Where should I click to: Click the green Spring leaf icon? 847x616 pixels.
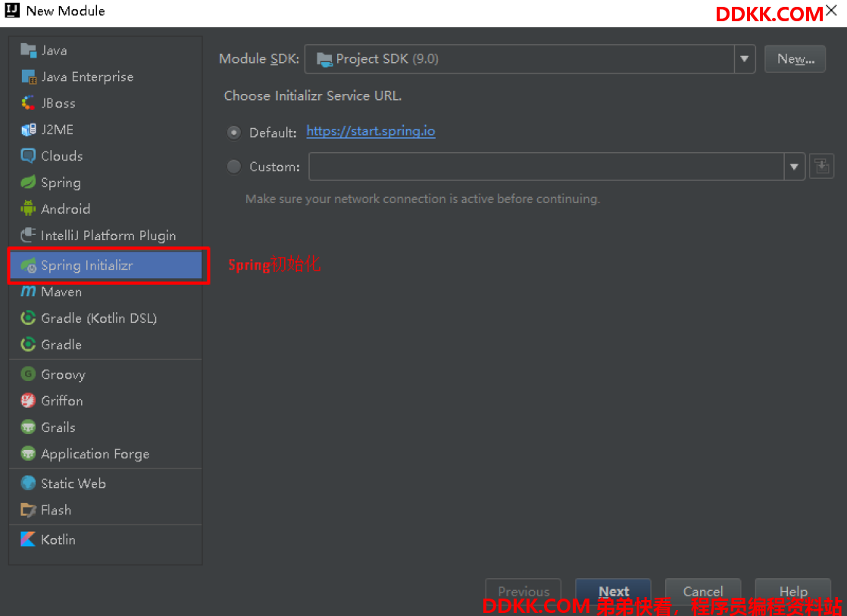(x=28, y=182)
